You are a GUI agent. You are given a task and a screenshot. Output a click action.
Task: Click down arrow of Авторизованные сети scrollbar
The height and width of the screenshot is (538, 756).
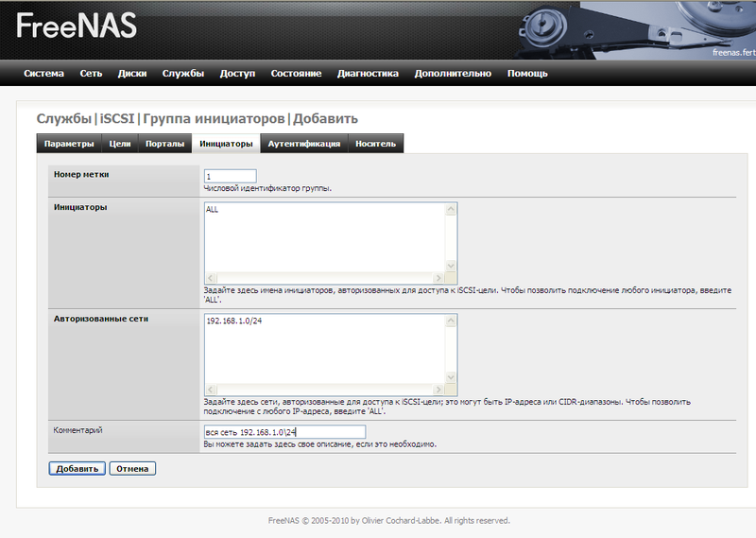tap(451, 377)
